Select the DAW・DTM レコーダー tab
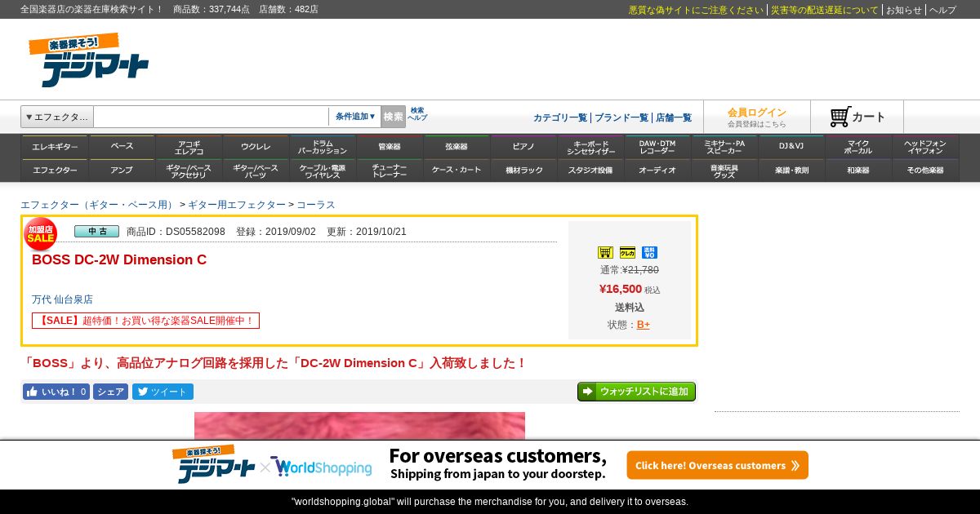This screenshot has height=514, width=980. pyautogui.click(x=657, y=147)
